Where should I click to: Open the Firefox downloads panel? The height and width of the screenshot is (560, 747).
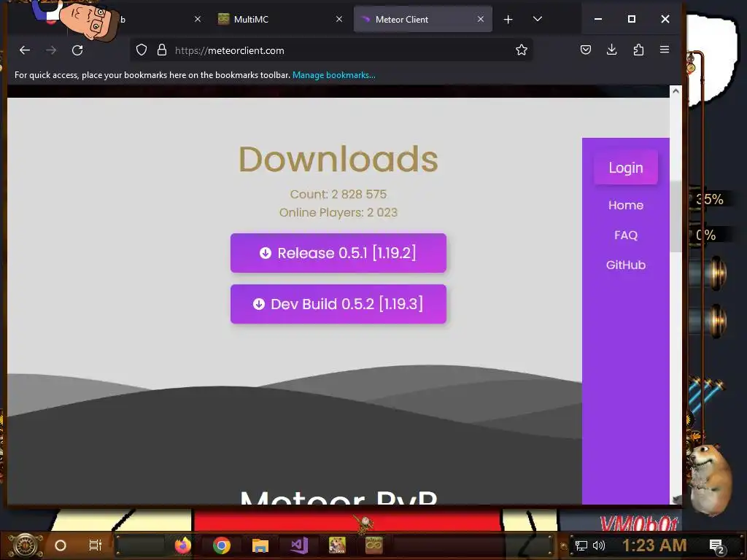pos(612,50)
